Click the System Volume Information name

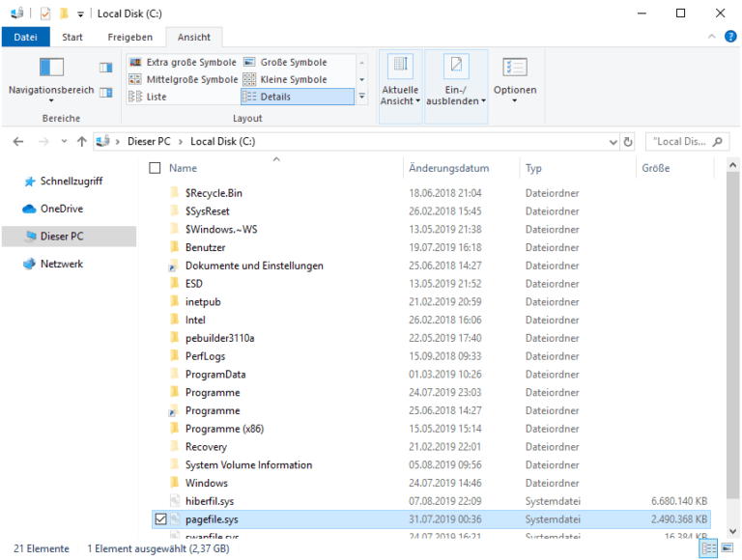click(x=248, y=465)
